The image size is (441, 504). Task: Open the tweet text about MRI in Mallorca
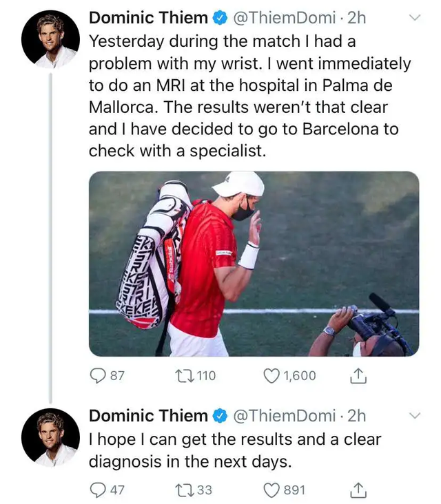(248, 96)
